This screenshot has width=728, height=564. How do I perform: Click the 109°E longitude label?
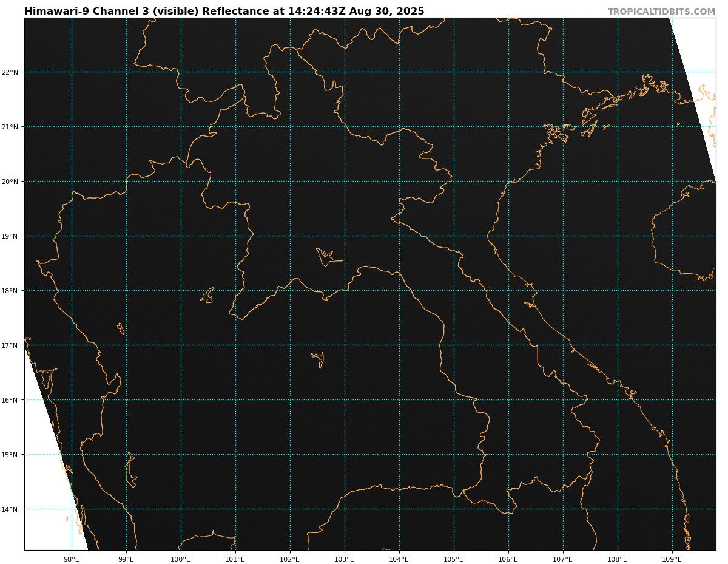point(672,559)
